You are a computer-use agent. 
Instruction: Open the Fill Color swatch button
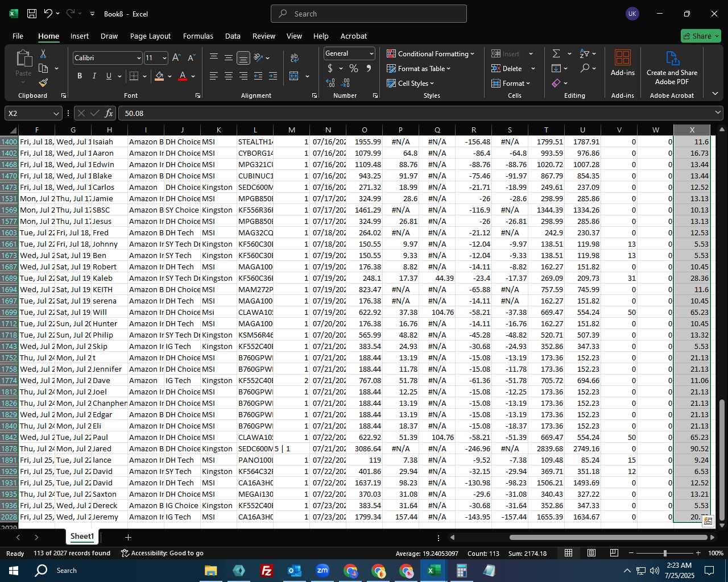coord(159,76)
